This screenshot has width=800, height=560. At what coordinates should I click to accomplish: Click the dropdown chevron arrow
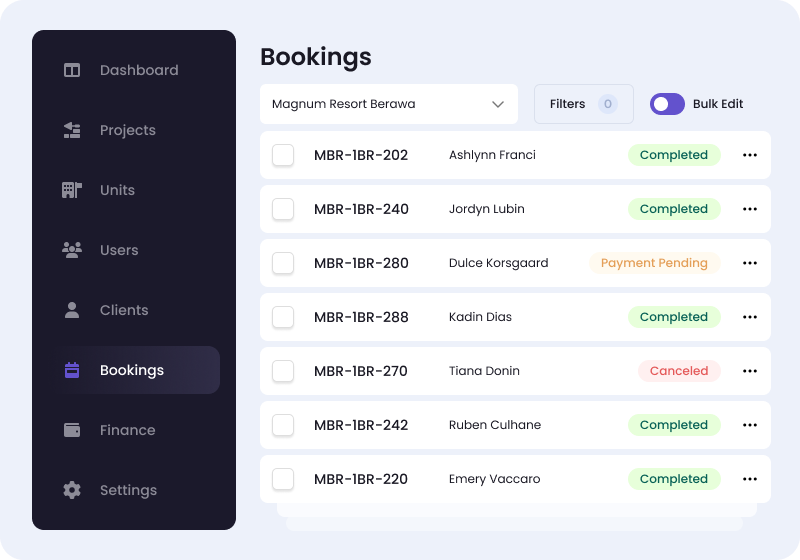click(497, 105)
